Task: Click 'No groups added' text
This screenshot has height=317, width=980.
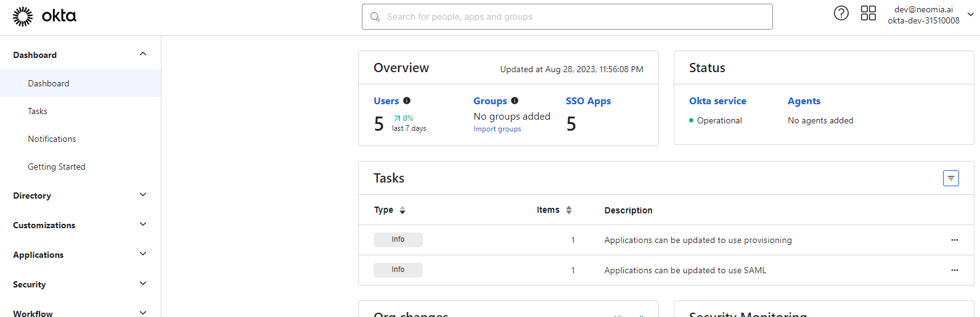Action: 512,116
